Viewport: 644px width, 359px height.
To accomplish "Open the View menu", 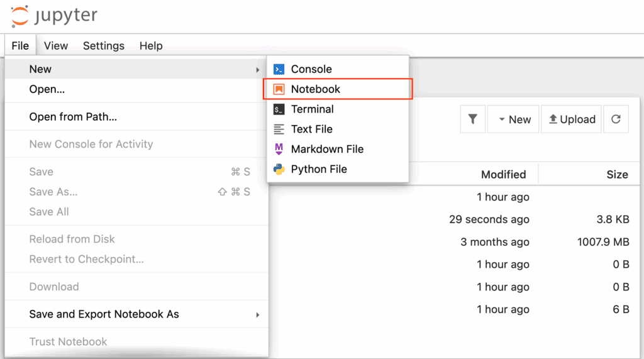I will click(56, 46).
